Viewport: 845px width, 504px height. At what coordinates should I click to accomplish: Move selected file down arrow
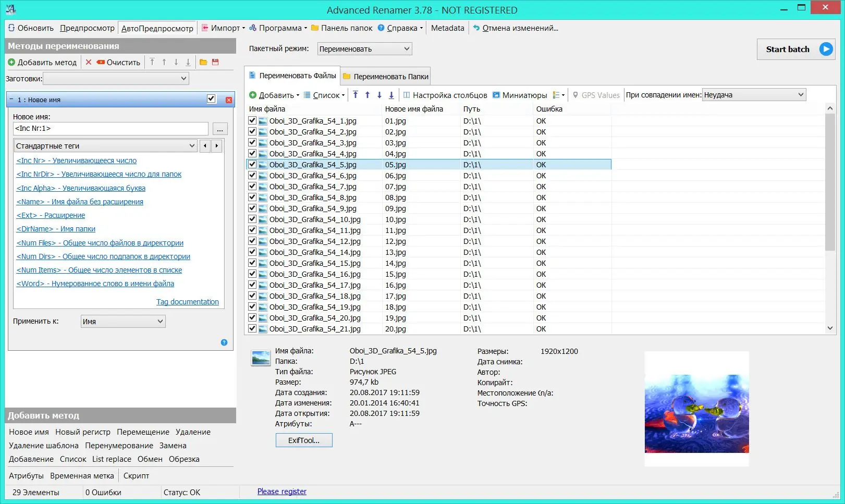pyautogui.click(x=379, y=95)
